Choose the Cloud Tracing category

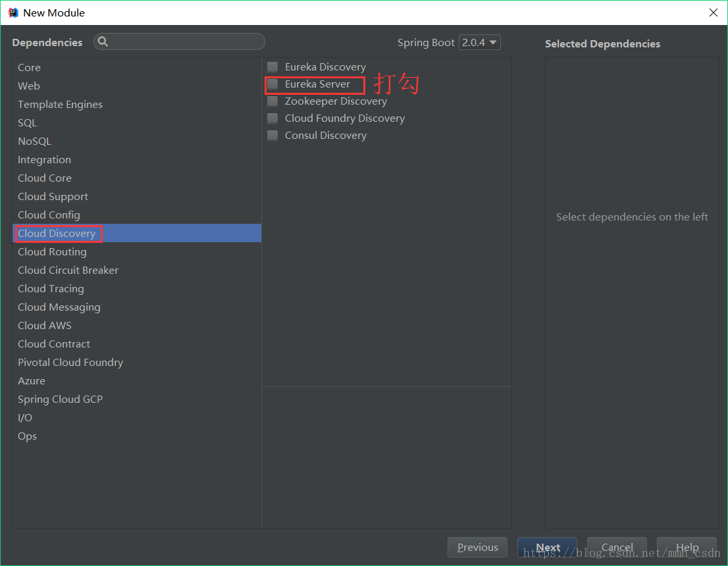[137, 289]
